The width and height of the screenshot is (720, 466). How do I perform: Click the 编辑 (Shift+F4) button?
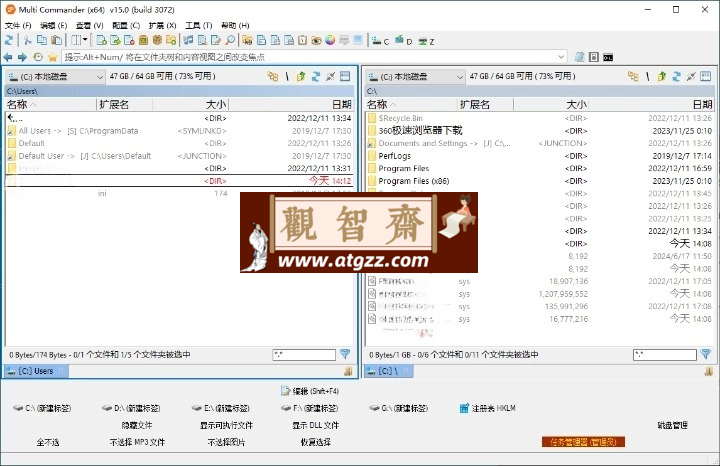310,391
